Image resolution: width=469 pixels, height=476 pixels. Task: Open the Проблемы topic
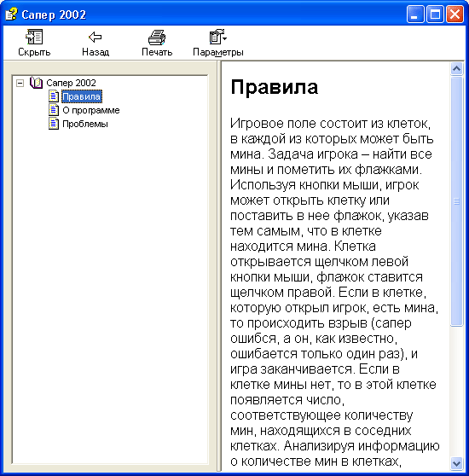85,124
